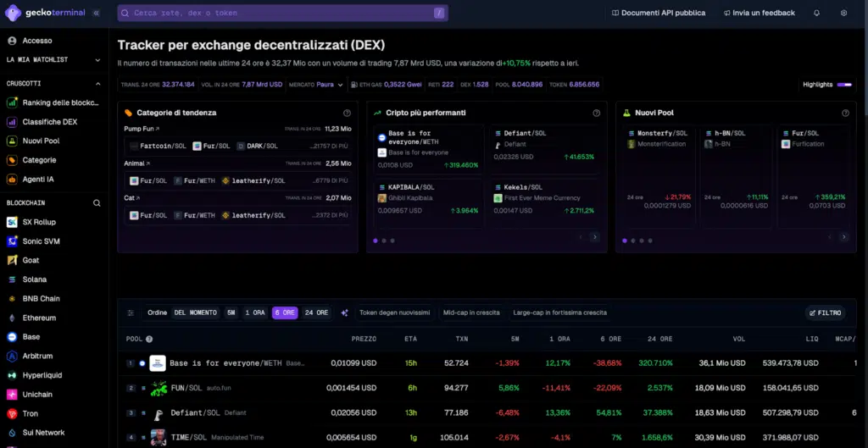
Task: Open Pump Fun category link
Action: pos(142,129)
